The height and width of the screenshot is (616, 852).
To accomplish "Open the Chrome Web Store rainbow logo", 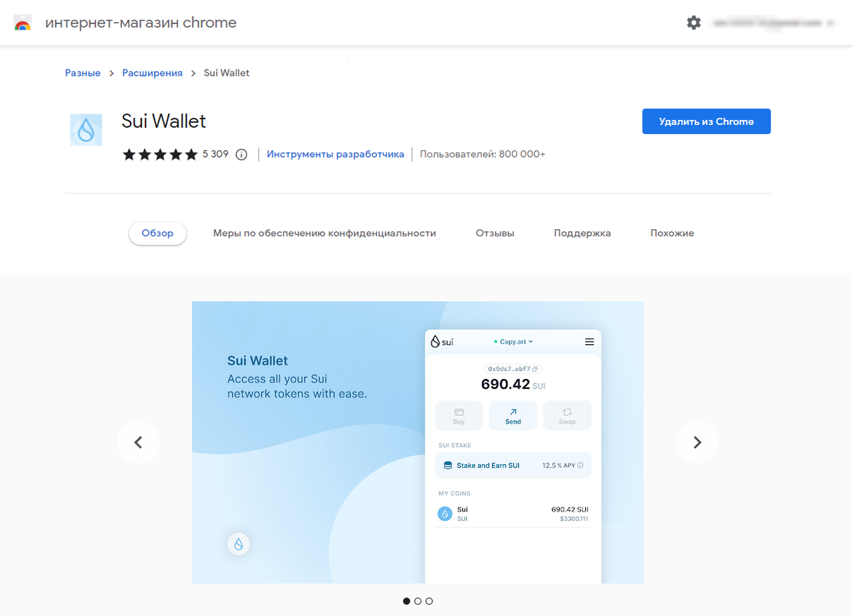I will click(23, 23).
